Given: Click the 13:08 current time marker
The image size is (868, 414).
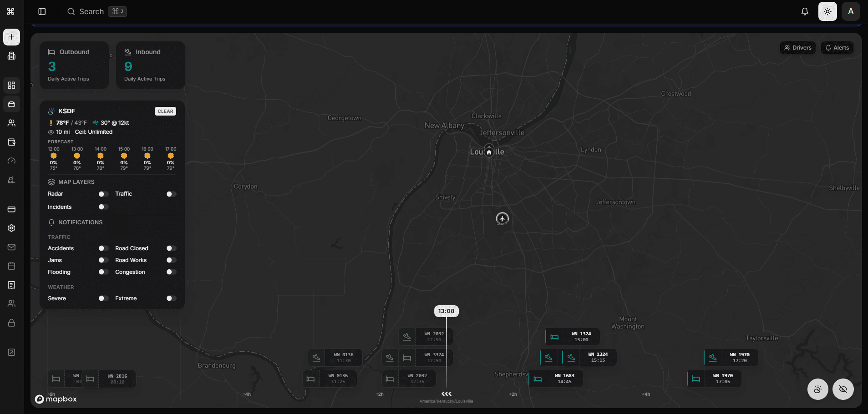Looking at the screenshot, I should tap(446, 311).
